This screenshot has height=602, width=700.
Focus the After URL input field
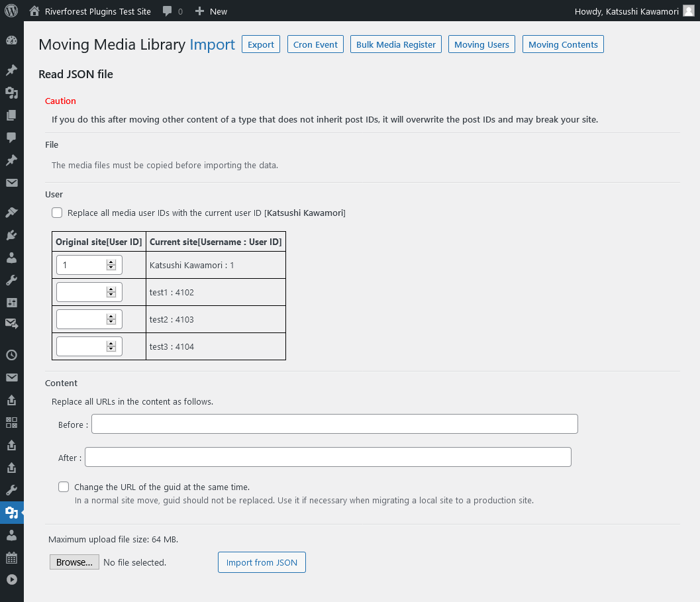click(328, 457)
